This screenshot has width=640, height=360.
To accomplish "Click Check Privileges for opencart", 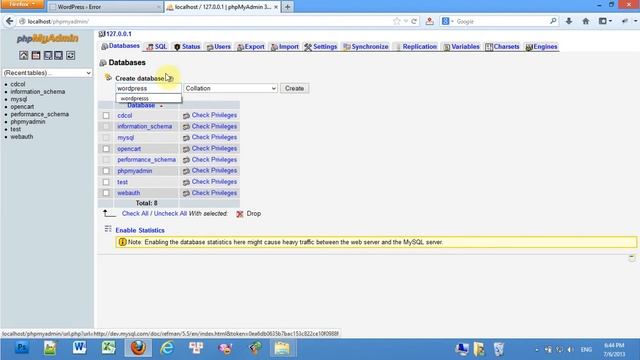I will (x=214, y=149).
